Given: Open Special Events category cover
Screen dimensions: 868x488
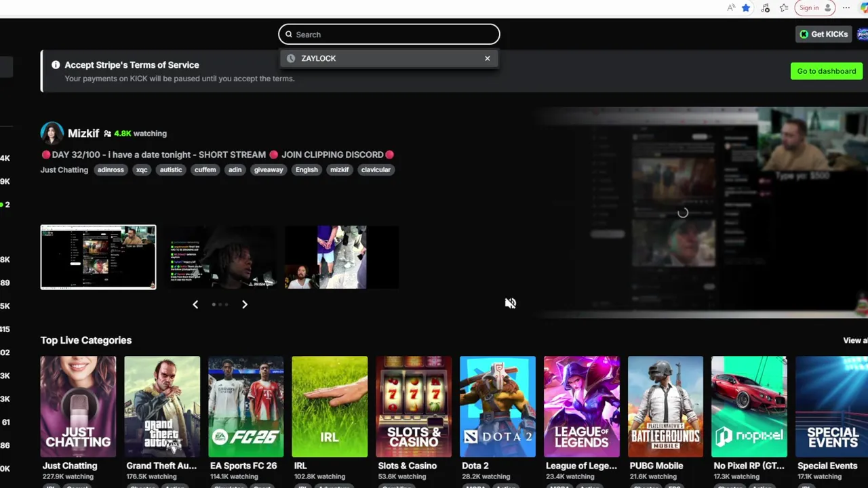Looking at the screenshot, I should [831, 407].
